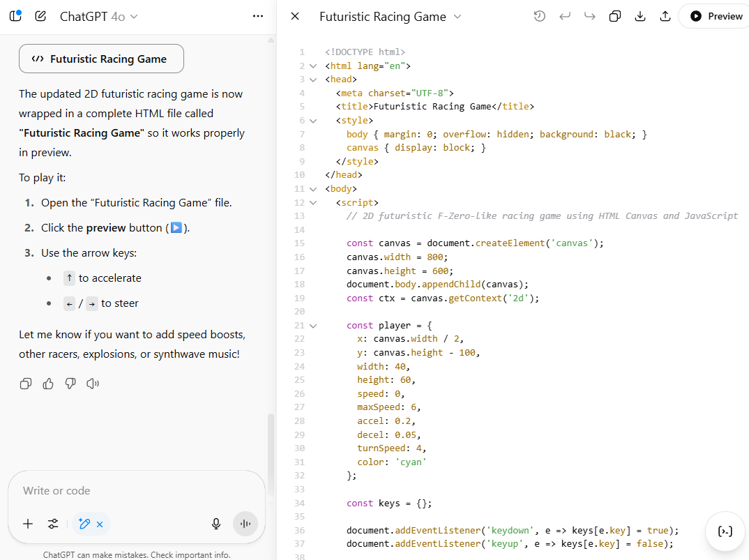Screen dimensions: 749x560
Task: Click 'const keys = {};' line
Action: 389,503
